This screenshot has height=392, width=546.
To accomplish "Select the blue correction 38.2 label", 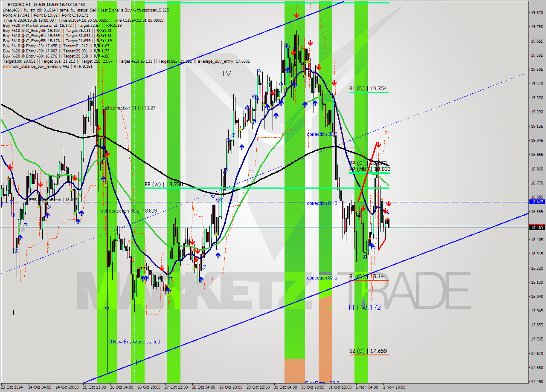I will tap(322, 134).
